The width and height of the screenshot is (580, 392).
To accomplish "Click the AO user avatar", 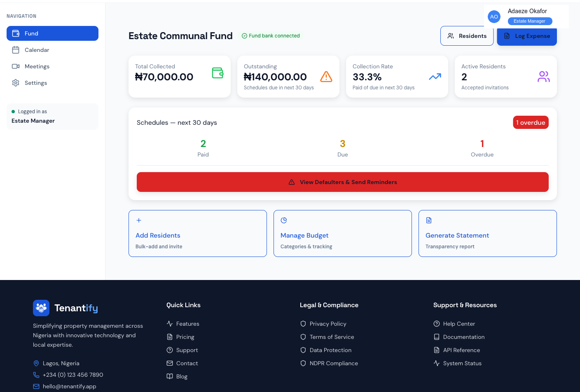I will click(494, 16).
